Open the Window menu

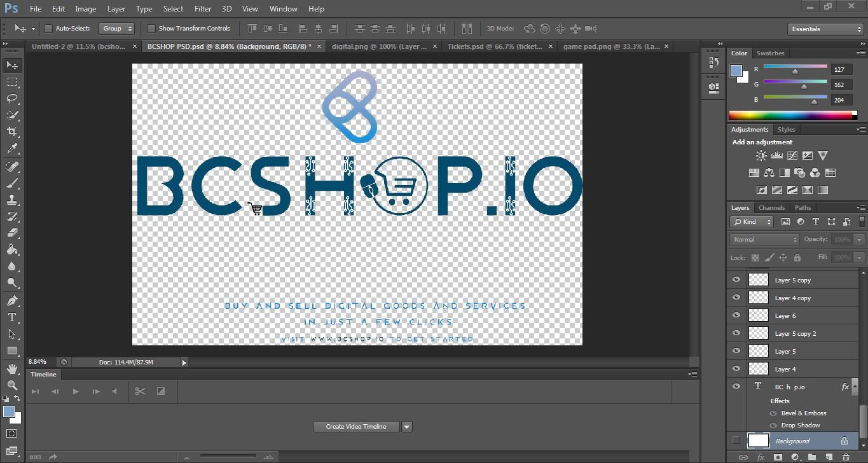284,9
